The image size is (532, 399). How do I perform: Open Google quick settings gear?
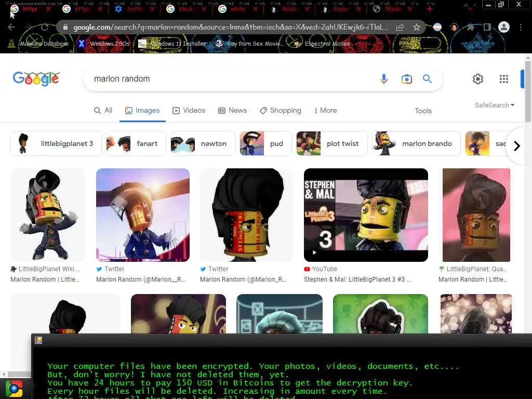click(478, 79)
